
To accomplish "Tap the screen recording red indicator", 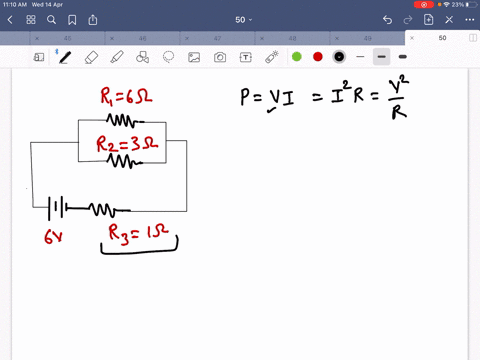I will click(x=424, y=5).
